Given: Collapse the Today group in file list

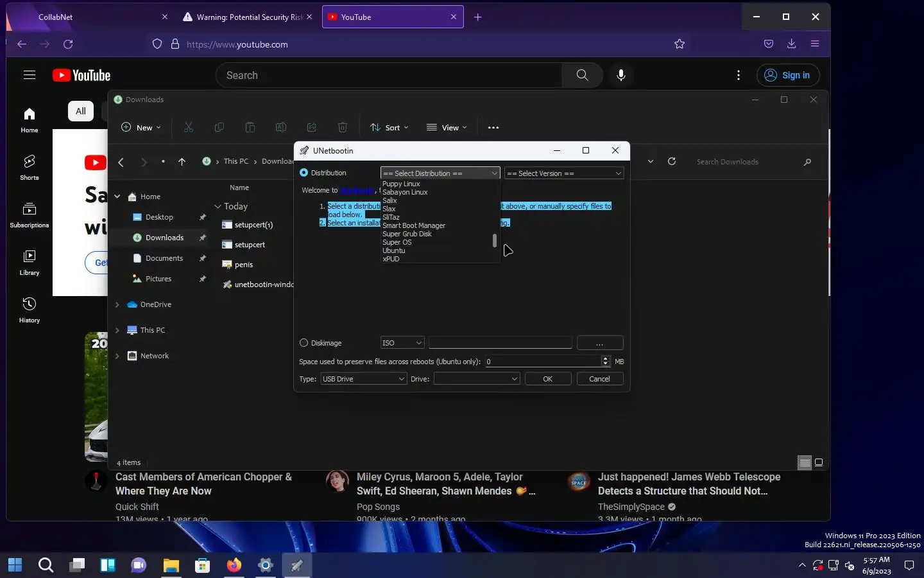Looking at the screenshot, I should coord(218,206).
